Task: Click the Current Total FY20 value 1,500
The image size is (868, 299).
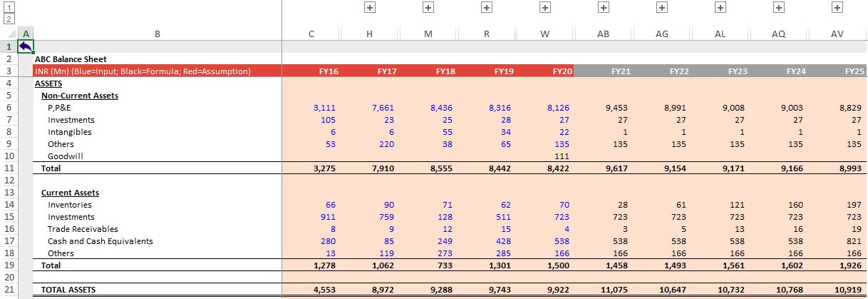Action: [558, 265]
